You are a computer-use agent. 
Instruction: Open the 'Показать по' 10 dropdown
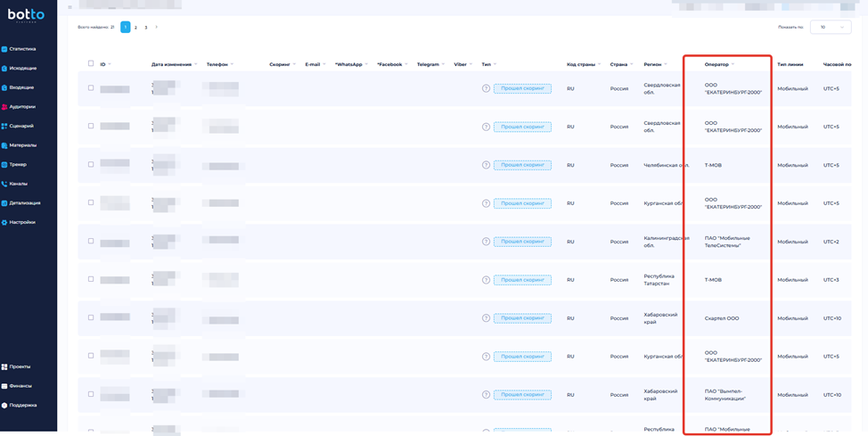(x=830, y=28)
